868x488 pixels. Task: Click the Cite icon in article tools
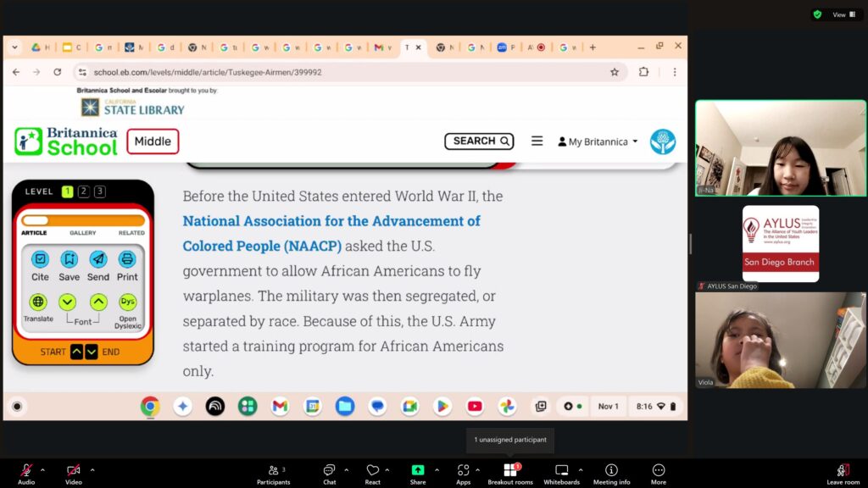coord(40,259)
